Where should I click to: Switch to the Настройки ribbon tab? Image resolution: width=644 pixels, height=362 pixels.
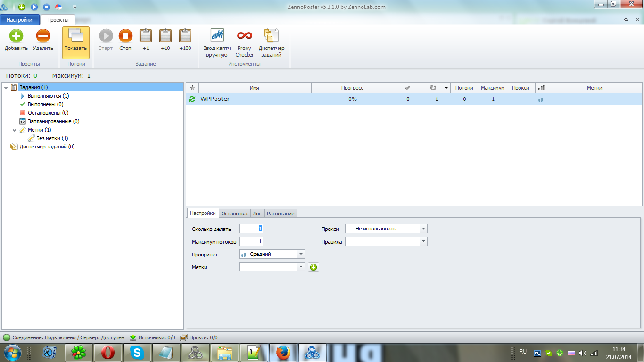coord(20,20)
